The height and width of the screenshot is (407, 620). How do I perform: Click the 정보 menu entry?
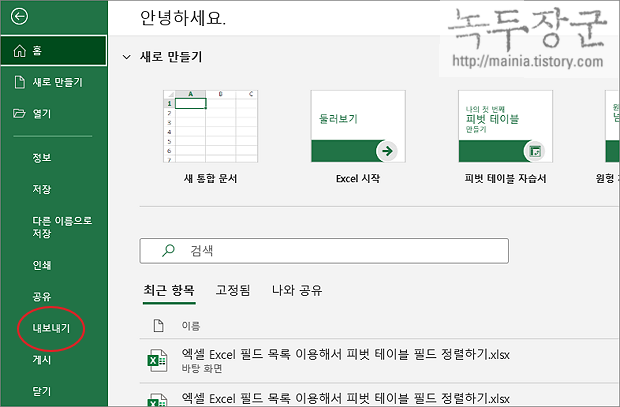(x=42, y=158)
